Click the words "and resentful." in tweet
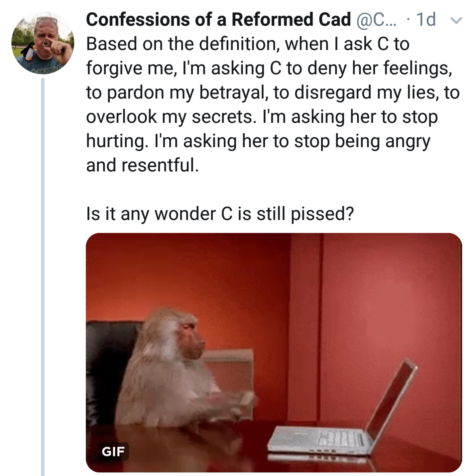This screenshot has height=476, width=476. tap(142, 165)
